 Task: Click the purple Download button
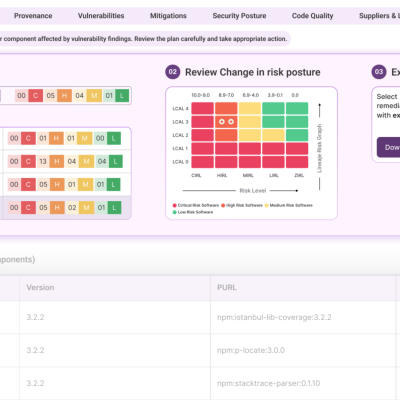tap(389, 147)
